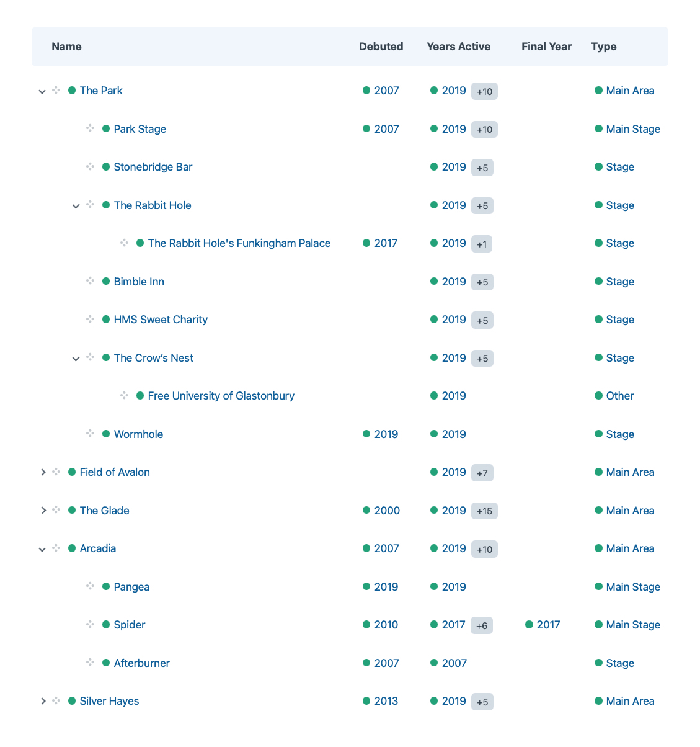Show +10 more years for The Park
The image size is (700, 747).
pyautogui.click(x=484, y=91)
